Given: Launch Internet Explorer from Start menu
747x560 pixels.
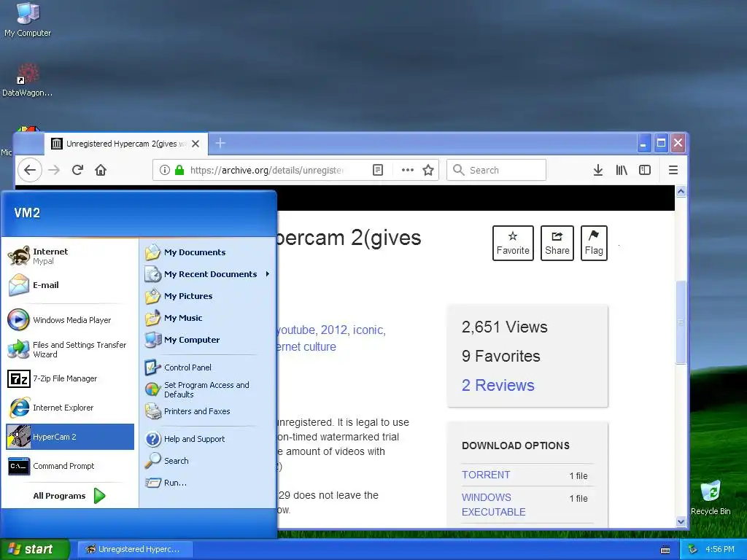Looking at the screenshot, I should click(70, 408).
